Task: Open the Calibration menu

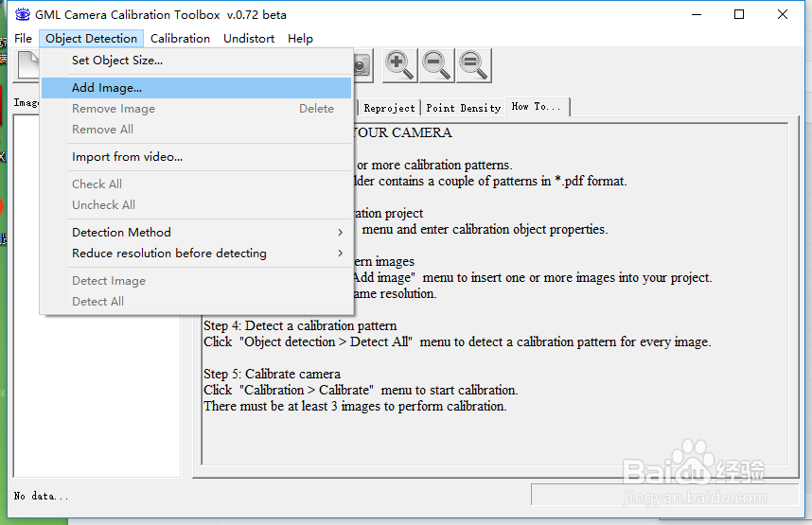Action: tap(180, 39)
